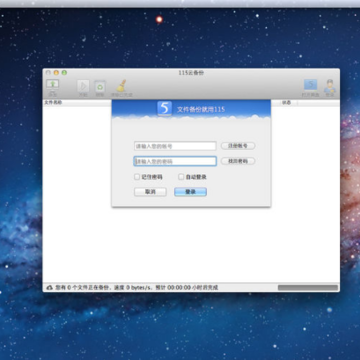
Task: Click the 找回密码 recover password button
Action: click(x=238, y=161)
